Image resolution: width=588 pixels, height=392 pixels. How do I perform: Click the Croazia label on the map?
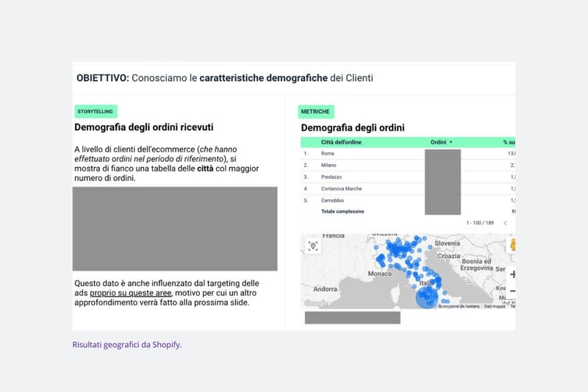tap(448, 256)
